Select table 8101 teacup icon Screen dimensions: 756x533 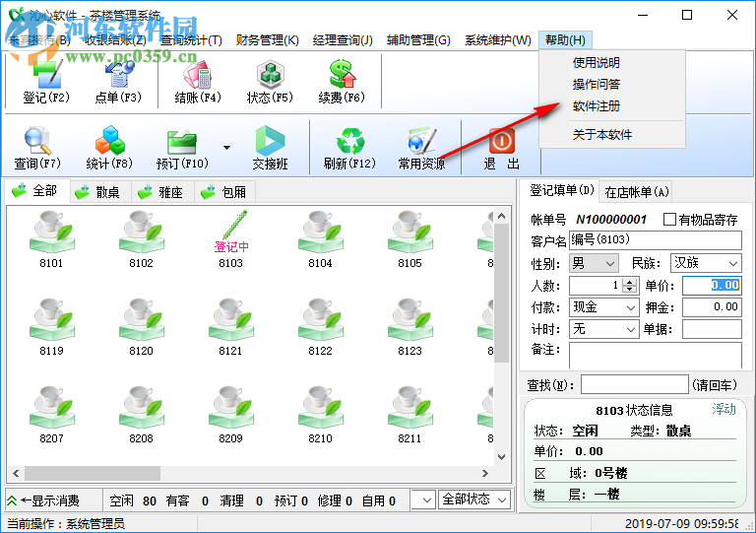(x=51, y=232)
